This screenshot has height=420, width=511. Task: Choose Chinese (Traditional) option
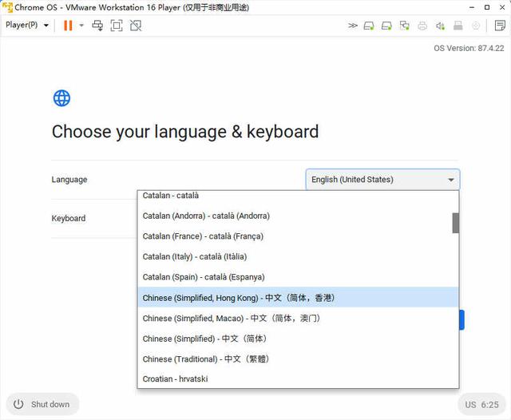[298, 359]
